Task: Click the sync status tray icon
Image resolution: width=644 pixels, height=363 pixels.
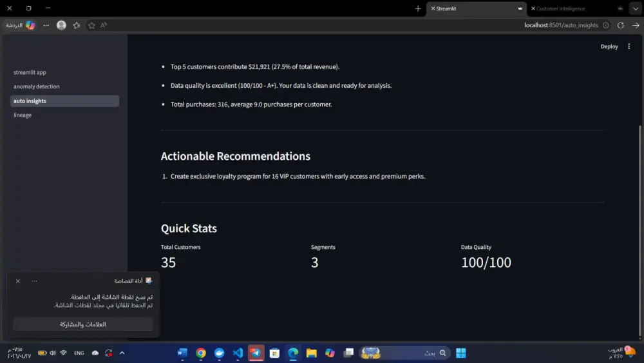Action: tap(108, 353)
